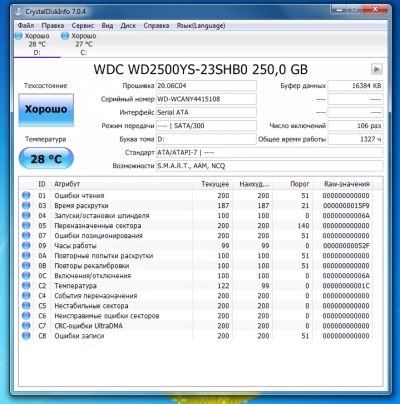
Task: Click the status orb for CRC-ошибки UltraDMA row
Action: click(26, 325)
